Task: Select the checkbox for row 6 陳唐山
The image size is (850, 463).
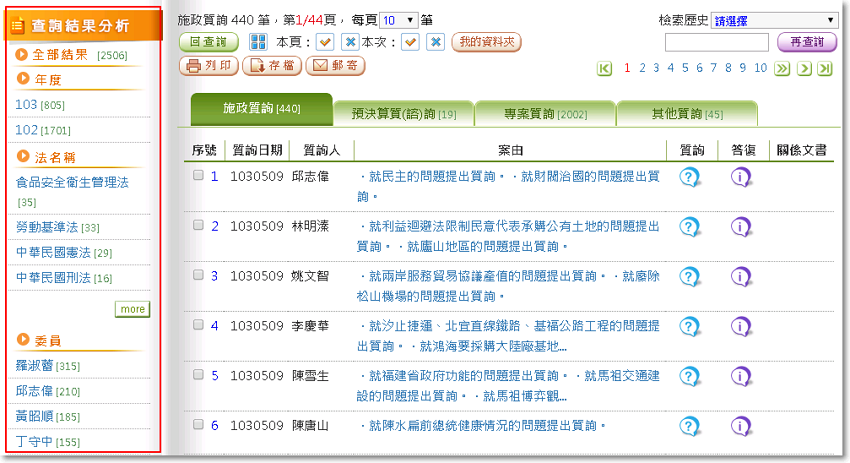Action: click(x=198, y=424)
